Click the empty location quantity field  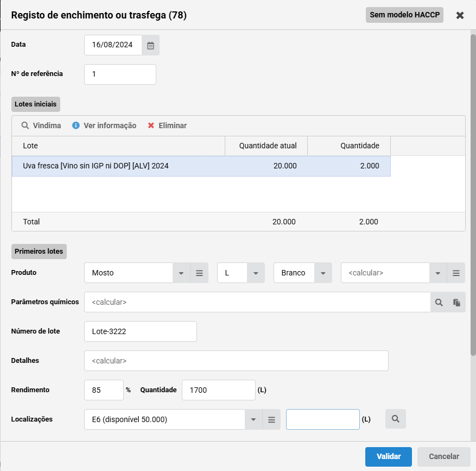(323, 419)
